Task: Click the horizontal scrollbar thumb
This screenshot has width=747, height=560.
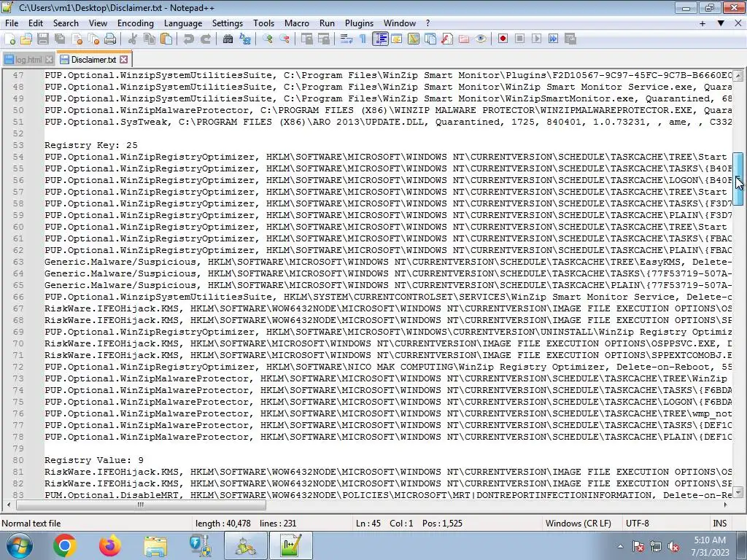Action: [141, 505]
